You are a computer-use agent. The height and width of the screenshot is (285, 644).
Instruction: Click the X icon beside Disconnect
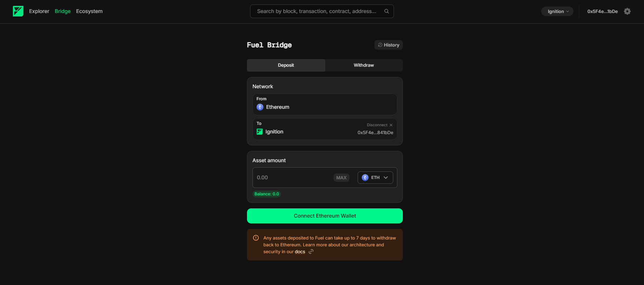click(x=391, y=125)
